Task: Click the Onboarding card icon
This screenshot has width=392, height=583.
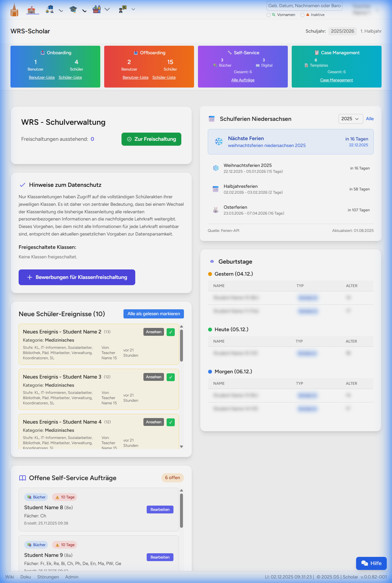Action: pos(42,53)
